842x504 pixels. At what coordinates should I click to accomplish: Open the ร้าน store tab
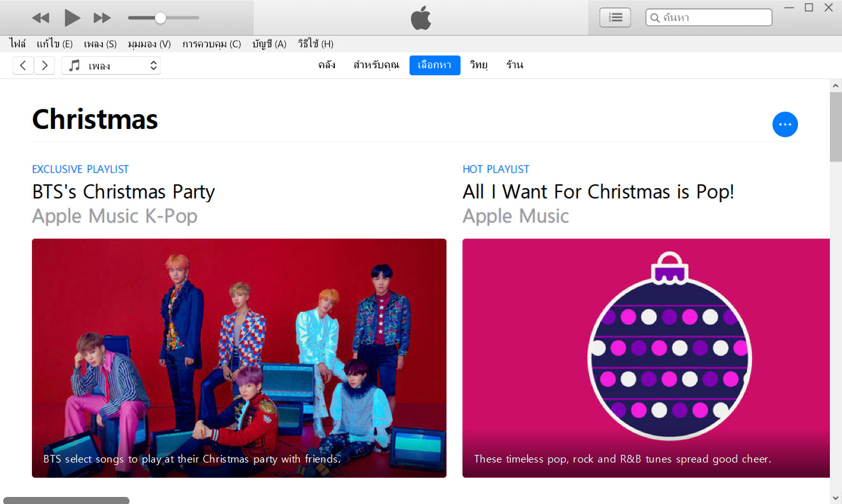[x=515, y=65]
